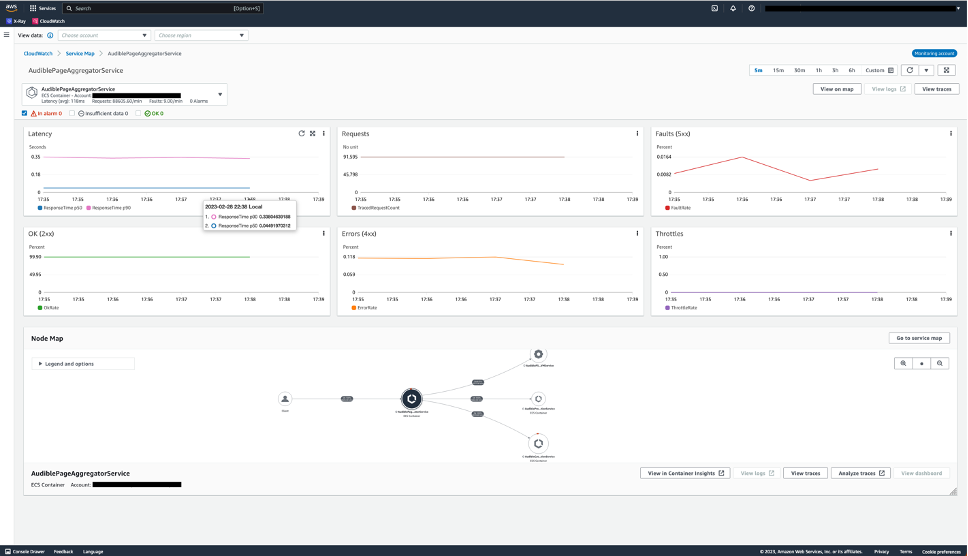
Task: Select the middle ECS container node on the right
Action: point(538,399)
